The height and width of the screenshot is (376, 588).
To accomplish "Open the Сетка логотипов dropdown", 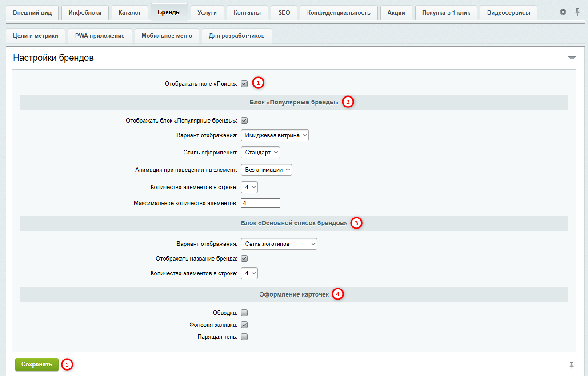I will pos(279,244).
